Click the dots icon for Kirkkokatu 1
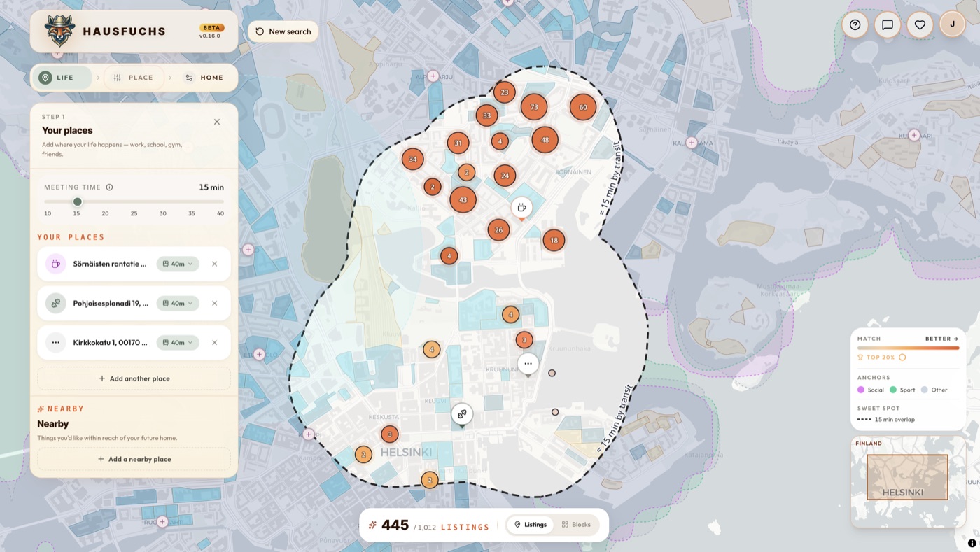Screen dimensions: 980x552 pyautogui.click(x=55, y=343)
